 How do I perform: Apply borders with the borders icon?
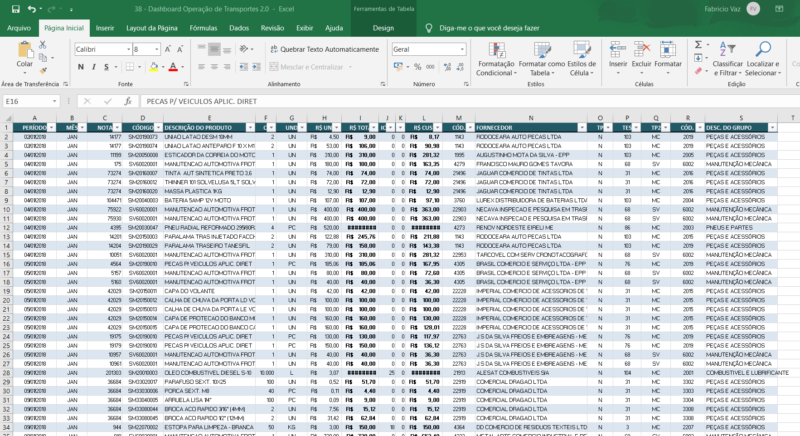130,67
